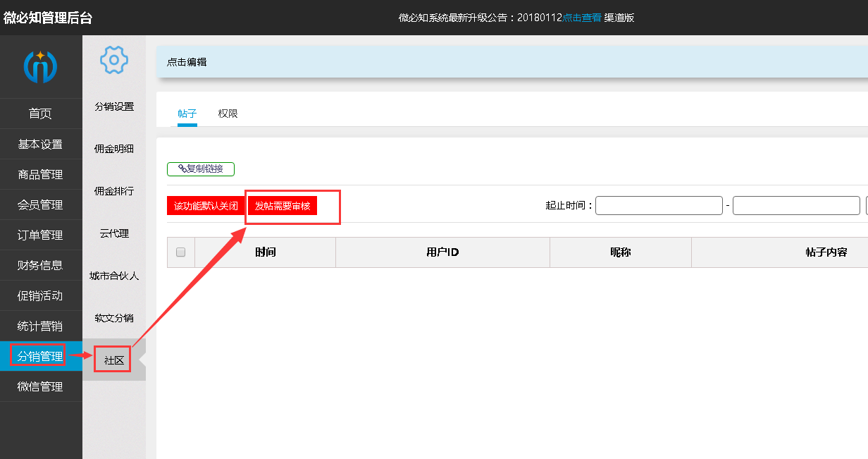Click the start date input field
Image resolution: width=868 pixels, height=459 pixels.
coord(659,206)
